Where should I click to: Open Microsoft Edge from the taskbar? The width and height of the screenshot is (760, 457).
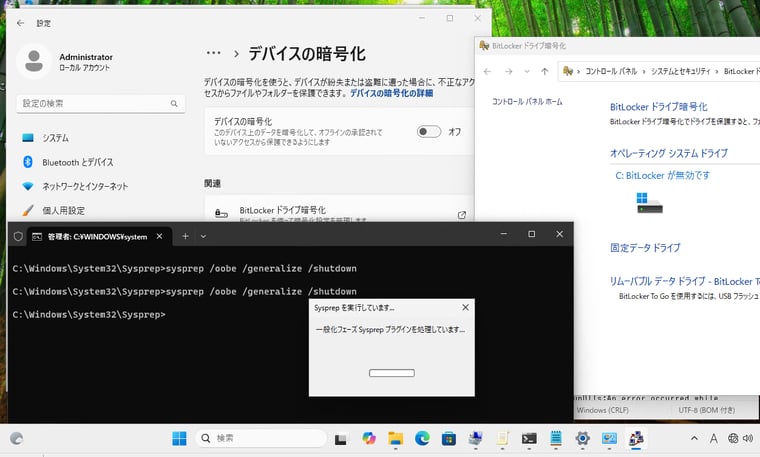tap(422, 439)
